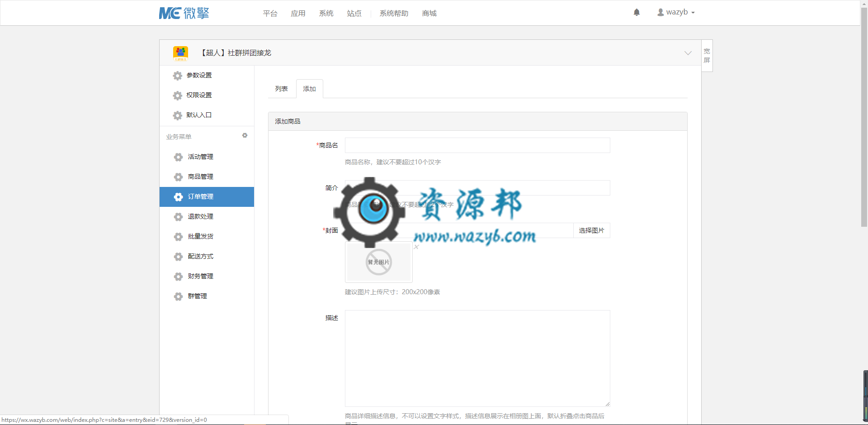Open the 系统帮助 menu
This screenshot has height=425, width=868.
tap(394, 13)
